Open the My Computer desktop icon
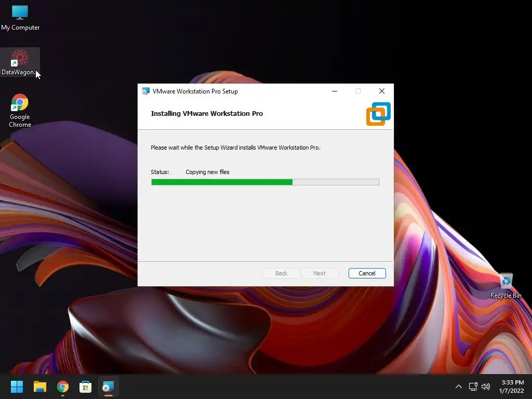The width and height of the screenshot is (532, 399). (20, 18)
